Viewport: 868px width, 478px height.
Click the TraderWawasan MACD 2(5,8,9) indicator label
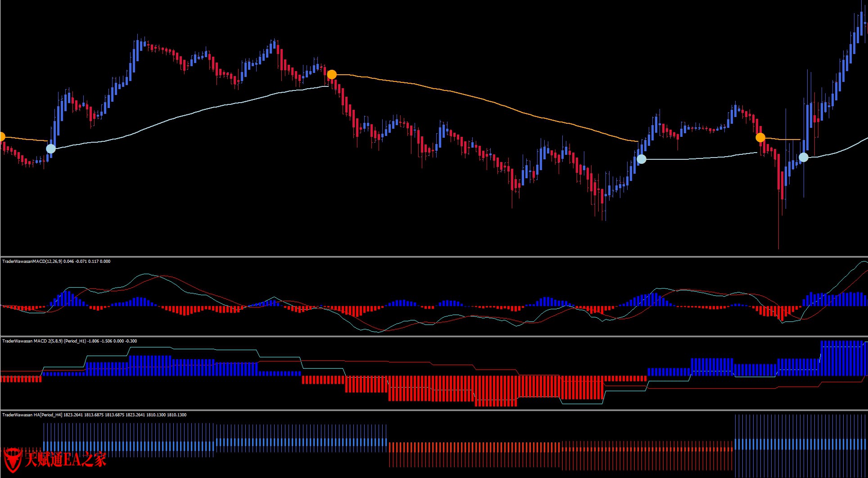pos(69,341)
